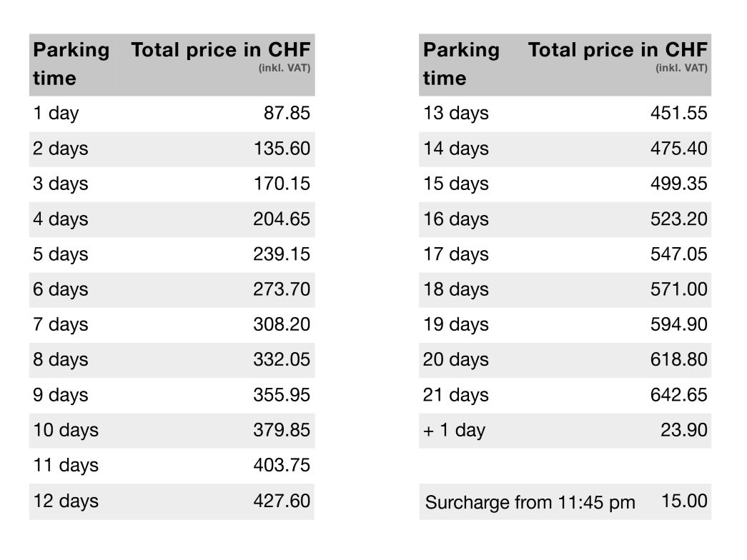Click the 87.85 price for 1 day
Image resolution: width=747 pixels, height=560 pixels.
point(287,113)
